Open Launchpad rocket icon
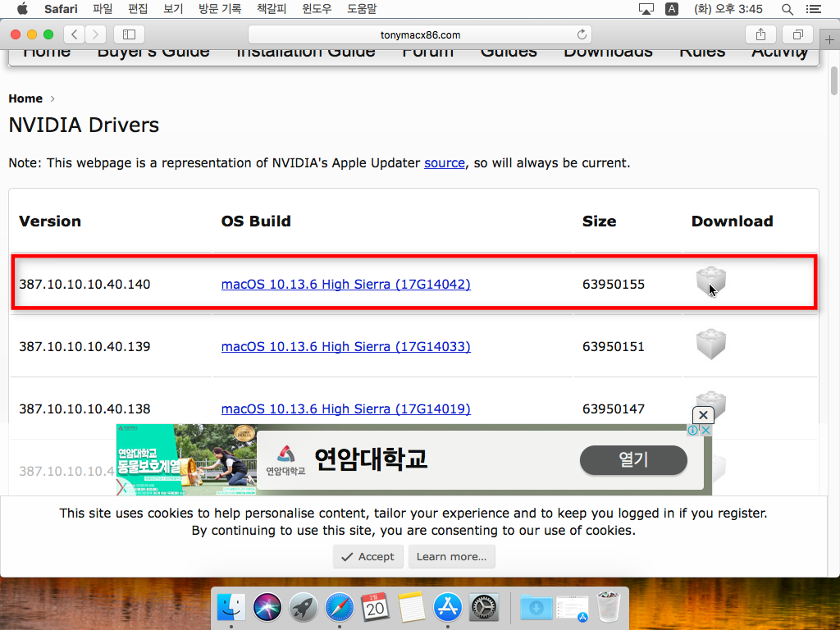Viewport: 840px width, 630px height. pyautogui.click(x=304, y=608)
